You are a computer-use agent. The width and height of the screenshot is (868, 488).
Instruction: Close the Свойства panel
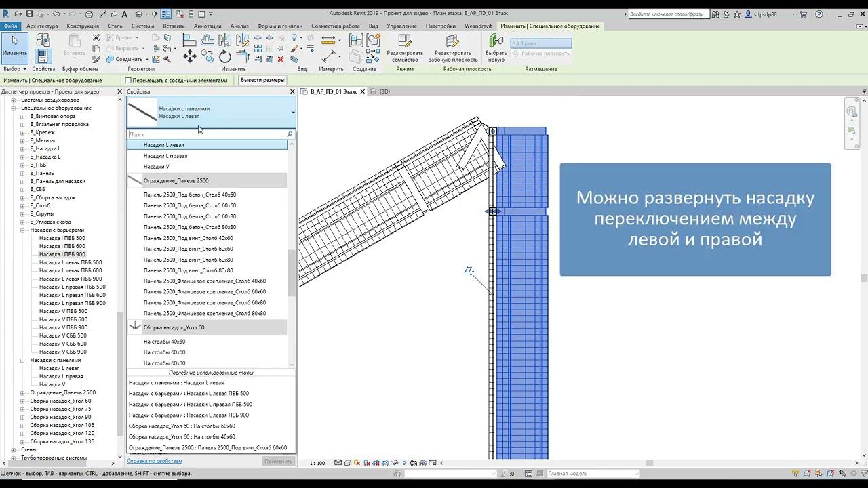[x=292, y=91]
